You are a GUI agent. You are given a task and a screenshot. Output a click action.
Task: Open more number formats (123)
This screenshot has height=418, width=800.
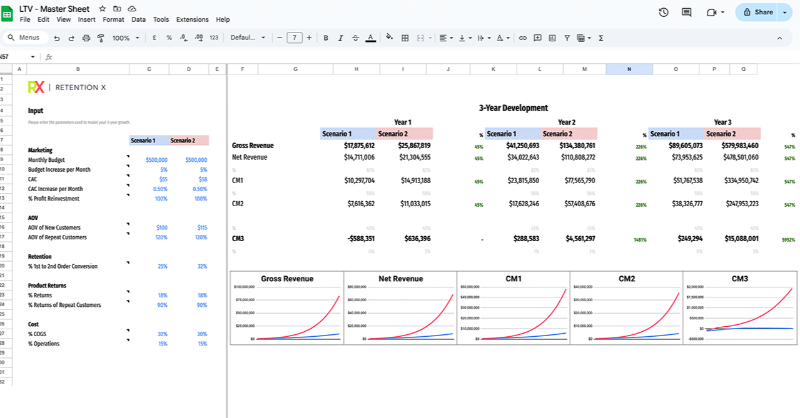(x=214, y=38)
